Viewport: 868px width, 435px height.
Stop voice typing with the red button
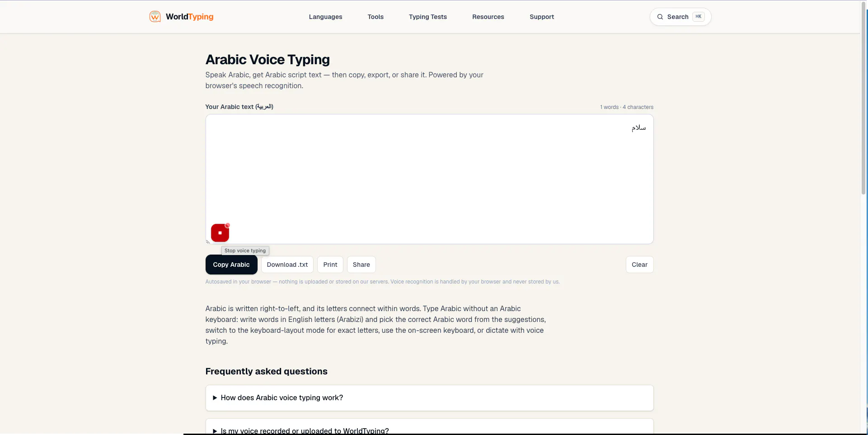220,233
